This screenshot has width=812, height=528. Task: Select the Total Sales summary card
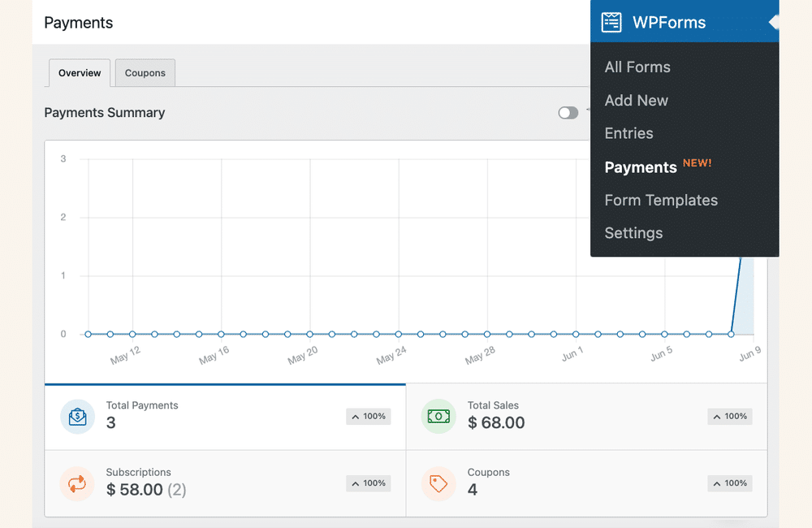pos(587,417)
